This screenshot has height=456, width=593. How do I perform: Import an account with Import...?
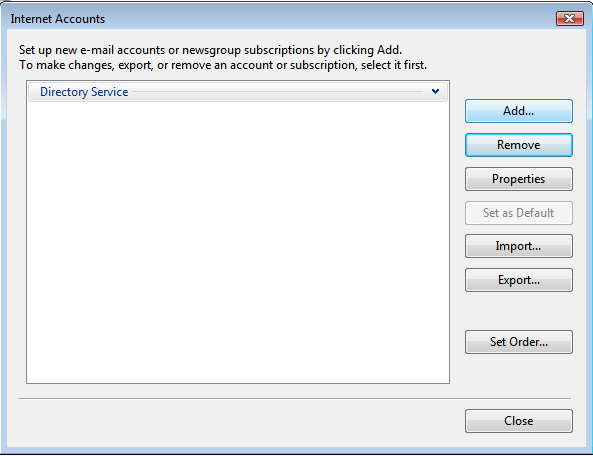click(x=518, y=246)
